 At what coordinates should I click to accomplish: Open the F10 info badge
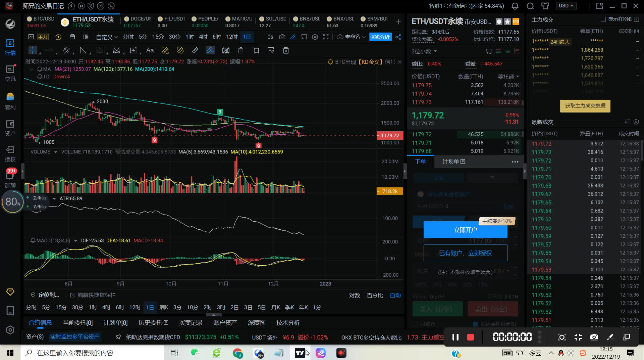point(516,21)
